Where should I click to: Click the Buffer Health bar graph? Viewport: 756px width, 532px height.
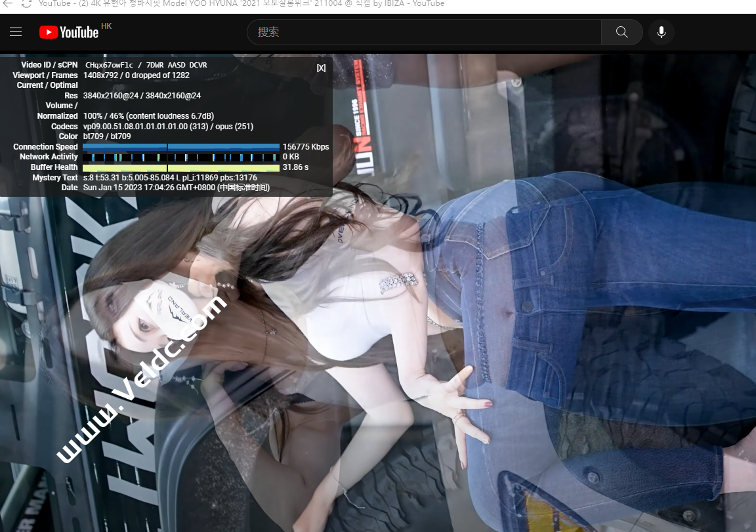[x=181, y=167]
